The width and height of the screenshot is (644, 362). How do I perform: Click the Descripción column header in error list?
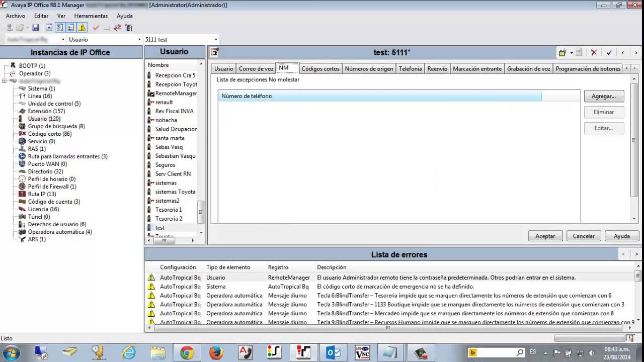tap(332, 267)
